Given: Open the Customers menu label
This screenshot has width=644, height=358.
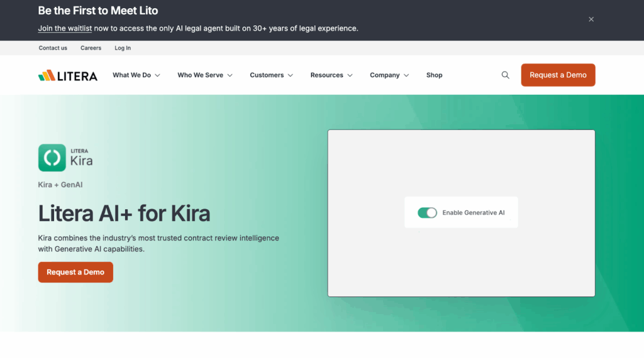Looking at the screenshot, I should pyautogui.click(x=267, y=75).
